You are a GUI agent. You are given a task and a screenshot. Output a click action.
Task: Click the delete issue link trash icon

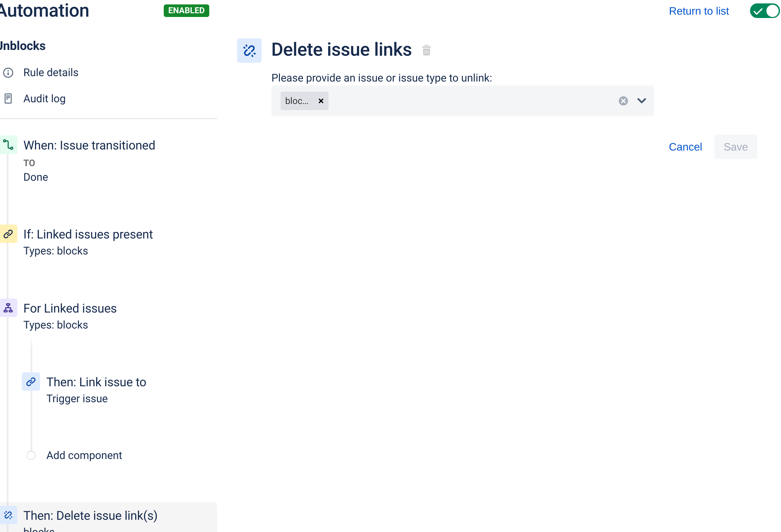(x=427, y=51)
